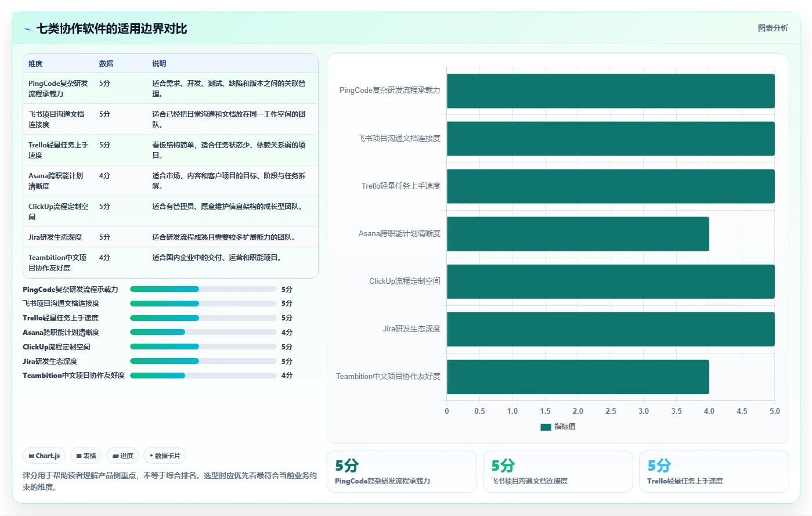This screenshot has height=516, width=812.
Task: Click the 指标值 legend label text
Action: [565, 427]
